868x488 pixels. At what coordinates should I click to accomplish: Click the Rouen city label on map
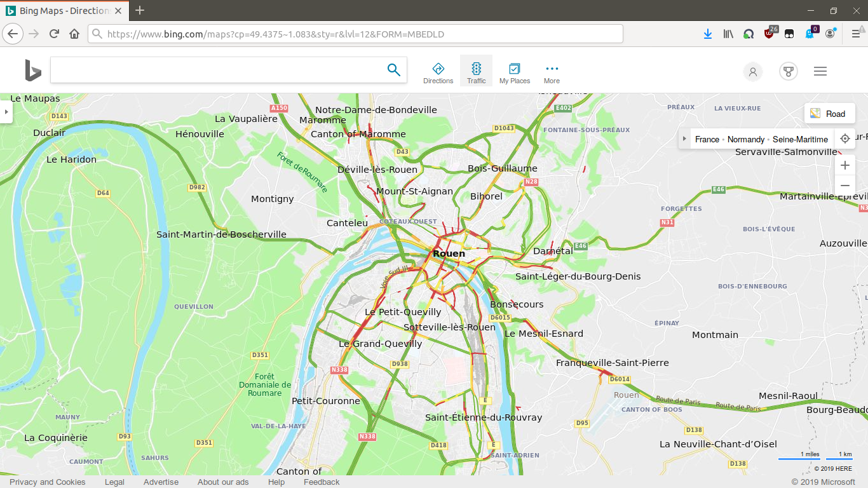(x=449, y=253)
